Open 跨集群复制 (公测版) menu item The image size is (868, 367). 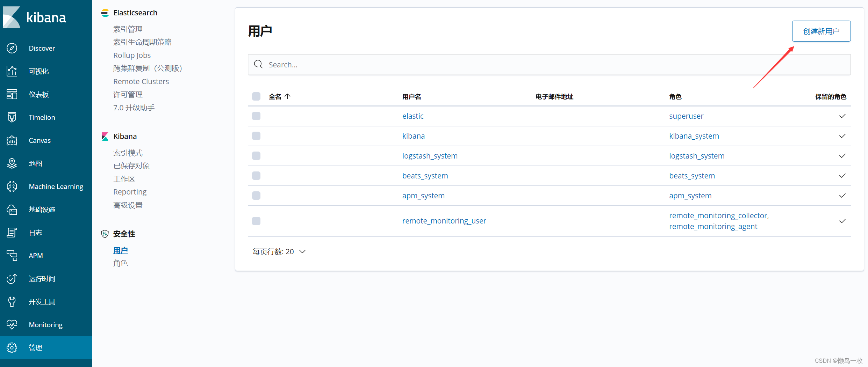click(148, 68)
